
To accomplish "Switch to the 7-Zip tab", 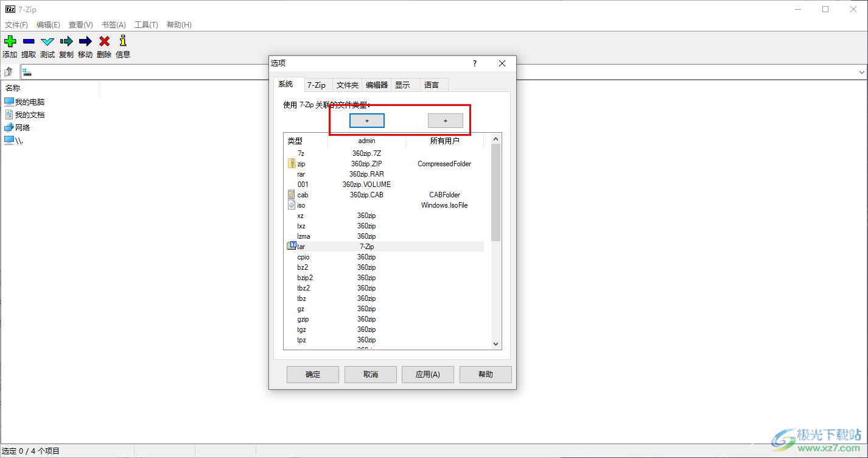I will [x=317, y=85].
